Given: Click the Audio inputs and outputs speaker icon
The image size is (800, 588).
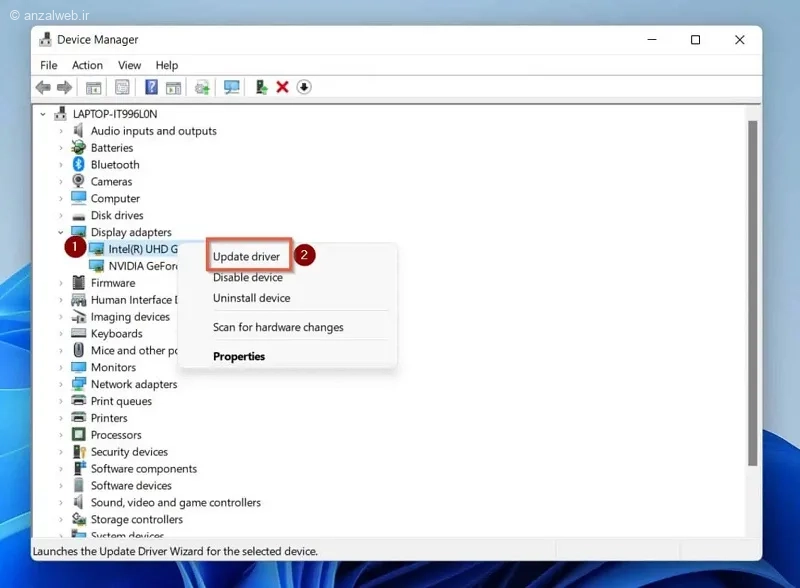Looking at the screenshot, I should pos(78,131).
